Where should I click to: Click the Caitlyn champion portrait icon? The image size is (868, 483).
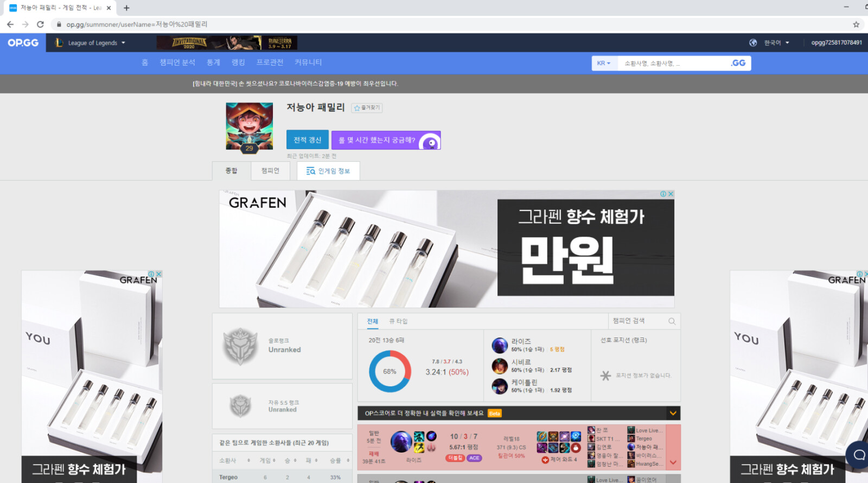[x=500, y=386]
